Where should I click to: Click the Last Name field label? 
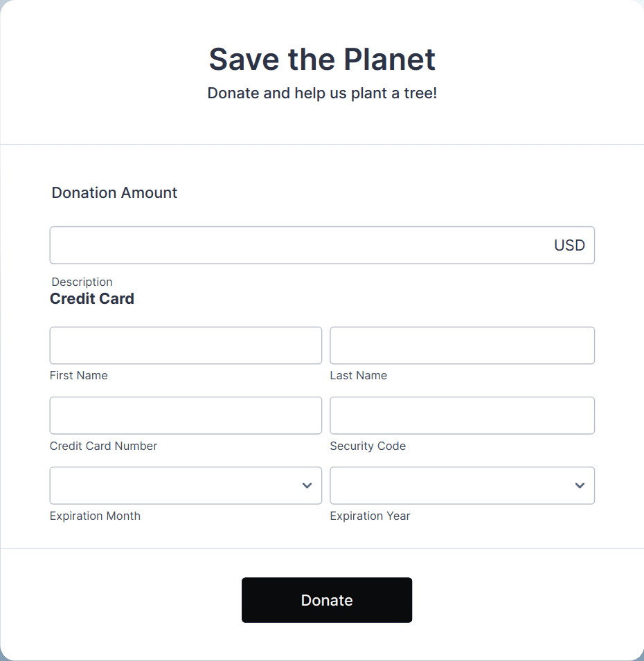(x=358, y=375)
